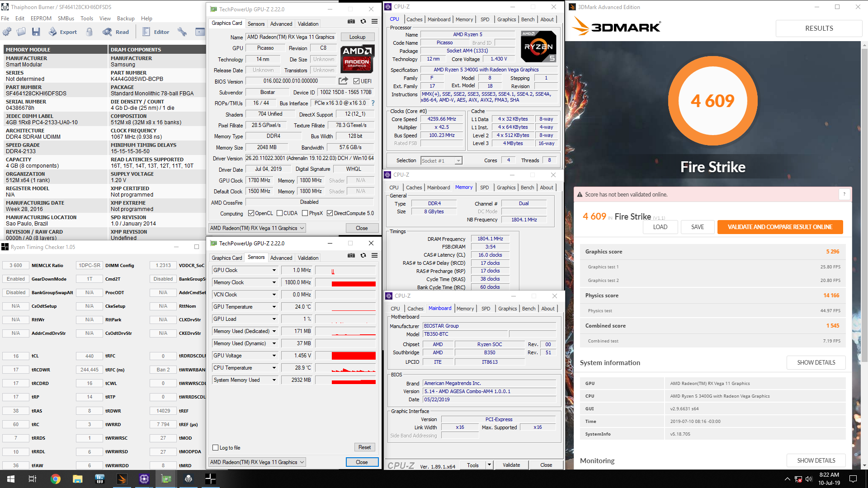
Task: Click the Driver Version field in GPU-Z
Action: 310,158
